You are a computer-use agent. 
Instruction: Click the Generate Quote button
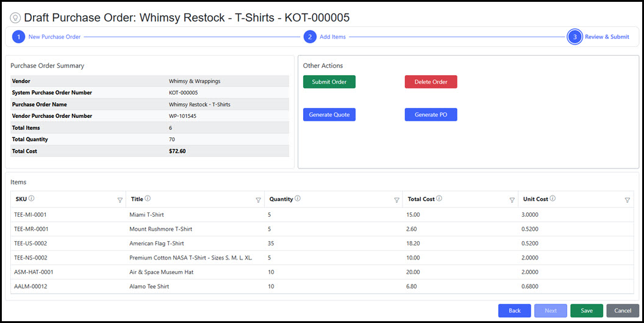pos(329,115)
